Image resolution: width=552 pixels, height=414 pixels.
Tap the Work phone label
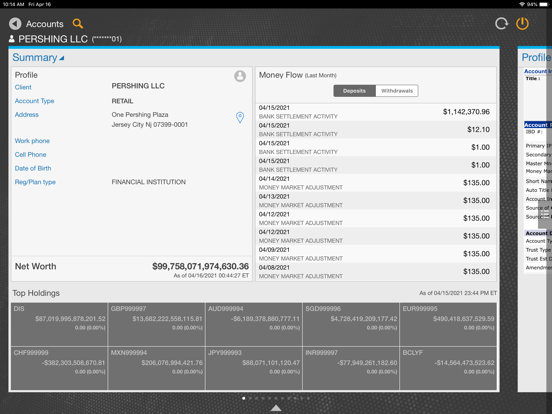[32, 141]
